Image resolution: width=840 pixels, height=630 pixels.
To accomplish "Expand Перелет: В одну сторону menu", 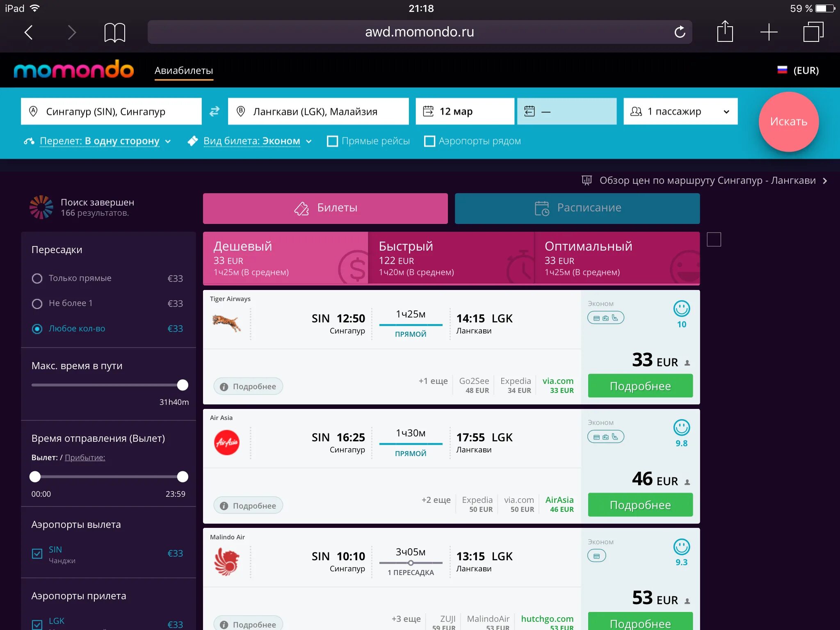I will (x=99, y=141).
